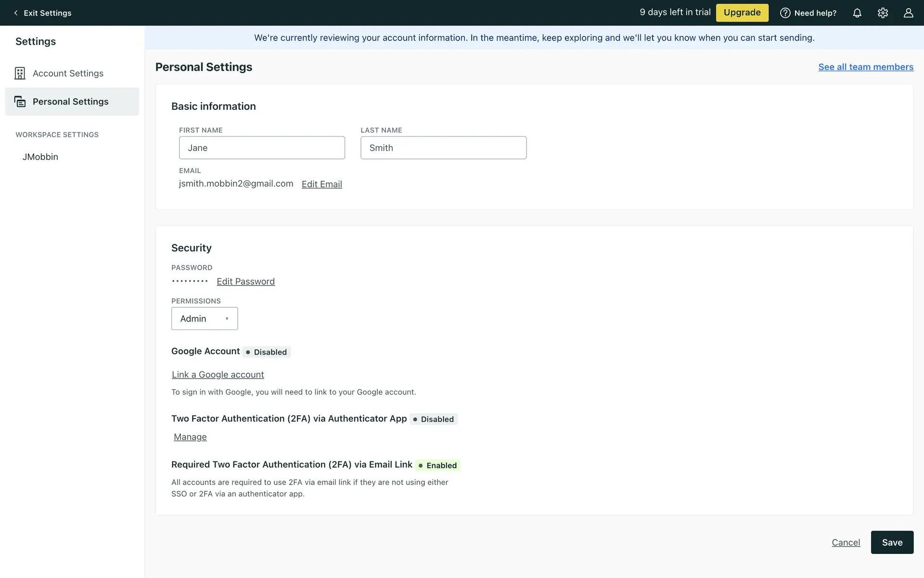This screenshot has width=924, height=578.
Task: Open Account Settings in sidebar
Action: (68, 73)
